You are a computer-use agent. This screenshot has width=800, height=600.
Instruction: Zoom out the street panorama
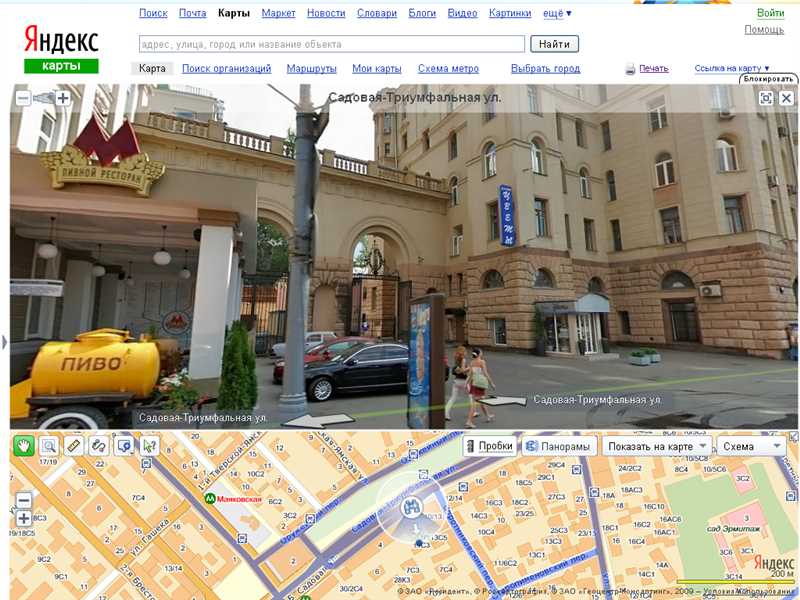pyautogui.click(x=23, y=98)
